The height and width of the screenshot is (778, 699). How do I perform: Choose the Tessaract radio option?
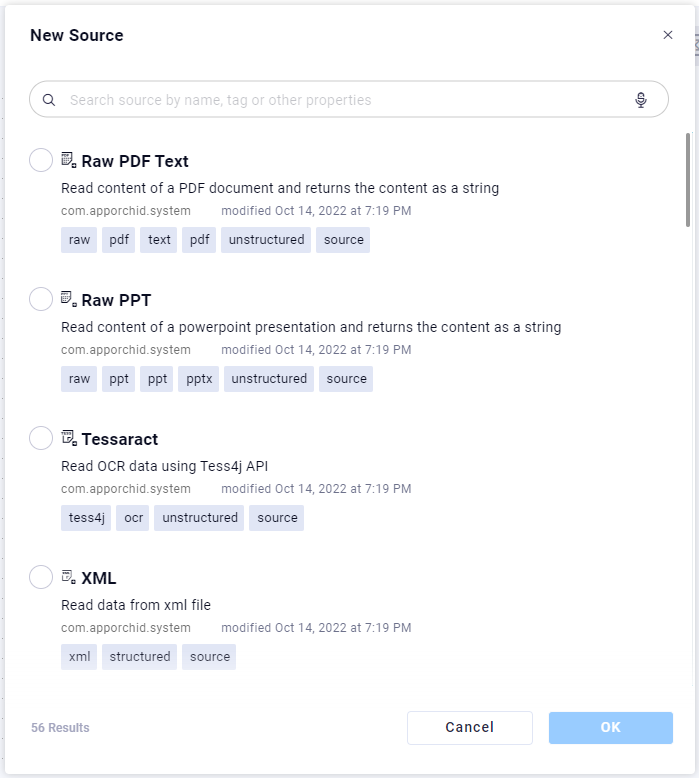click(41, 438)
